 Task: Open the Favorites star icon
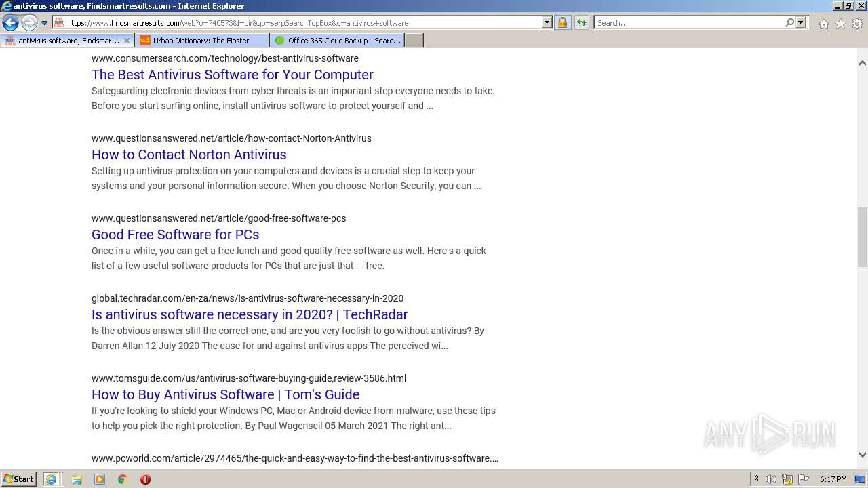840,24
